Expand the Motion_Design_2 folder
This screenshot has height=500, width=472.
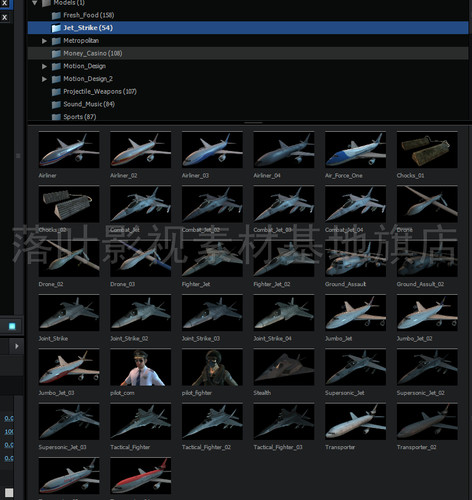44,79
